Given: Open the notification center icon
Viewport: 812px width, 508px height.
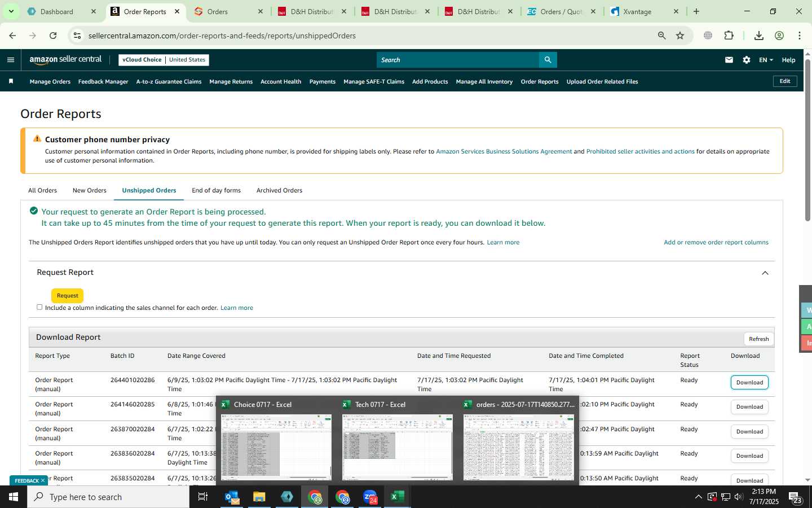Looking at the screenshot, I should click(x=795, y=497).
